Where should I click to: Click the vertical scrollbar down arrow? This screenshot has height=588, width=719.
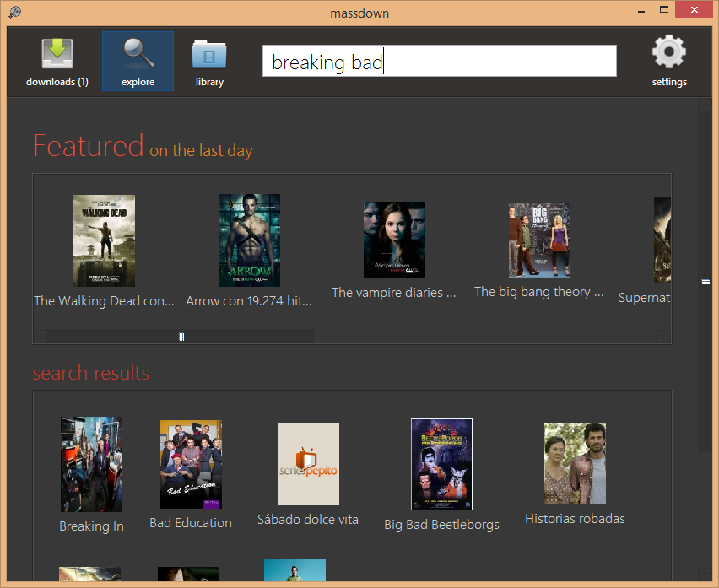point(705,574)
